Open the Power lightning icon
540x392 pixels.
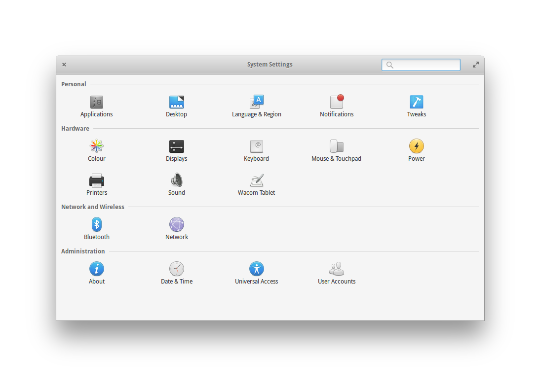tap(417, 146)
